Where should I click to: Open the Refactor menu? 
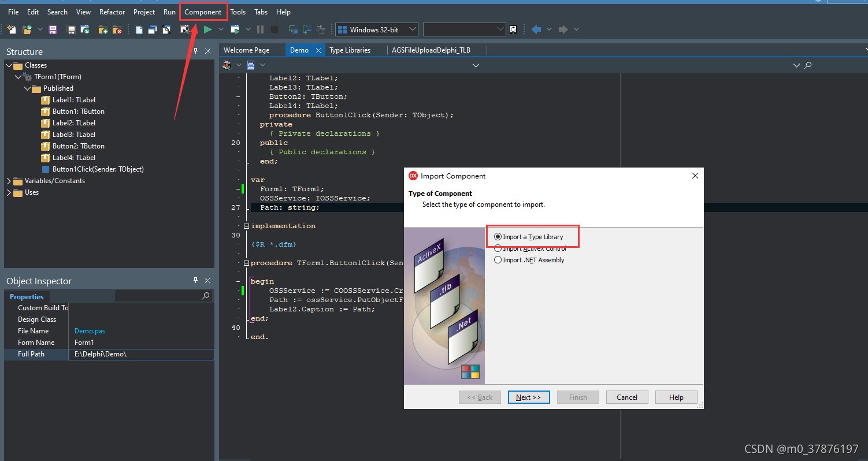pyautogui.click(x=112, y=12)
